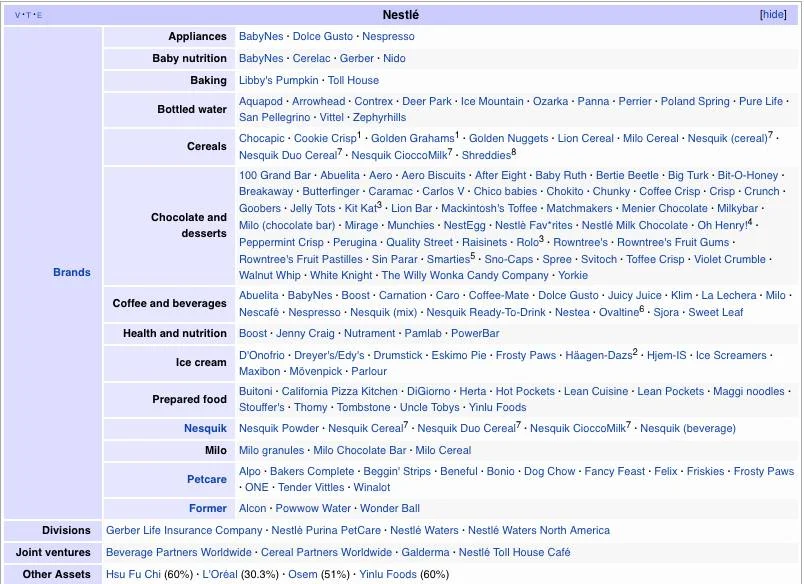Open the Butterfinger link
804x584 pixels.
click(331, 191)
